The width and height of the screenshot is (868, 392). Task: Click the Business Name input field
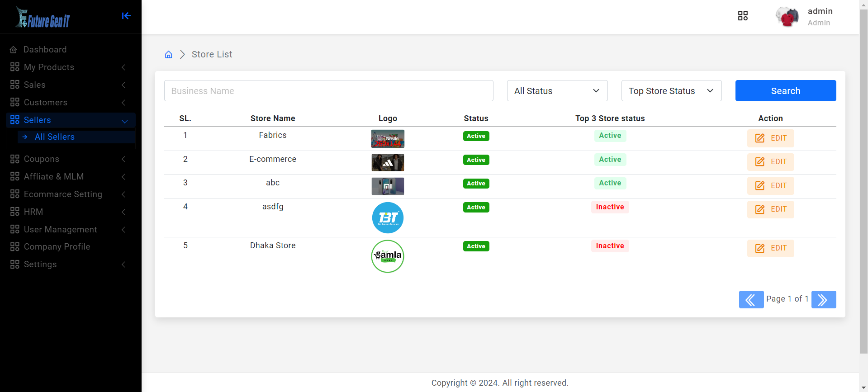click(328, 91)
